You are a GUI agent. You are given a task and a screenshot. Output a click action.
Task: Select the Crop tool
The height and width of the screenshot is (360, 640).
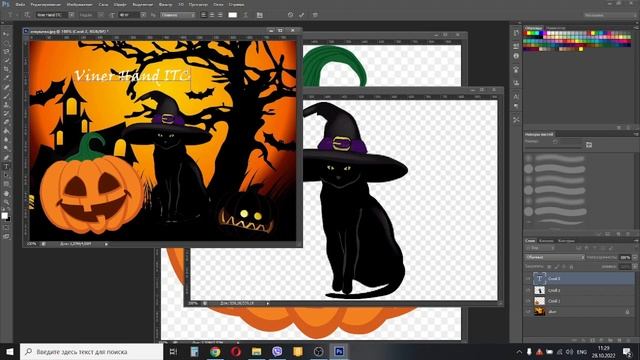(6, 69)
